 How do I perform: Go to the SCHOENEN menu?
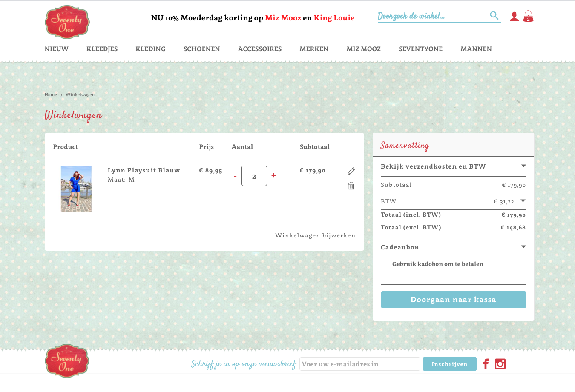click(x=201, y=49)
